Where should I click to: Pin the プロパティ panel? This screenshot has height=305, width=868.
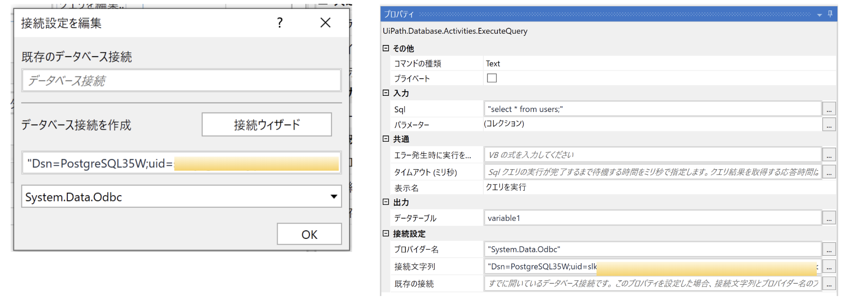tap(830, 14)
